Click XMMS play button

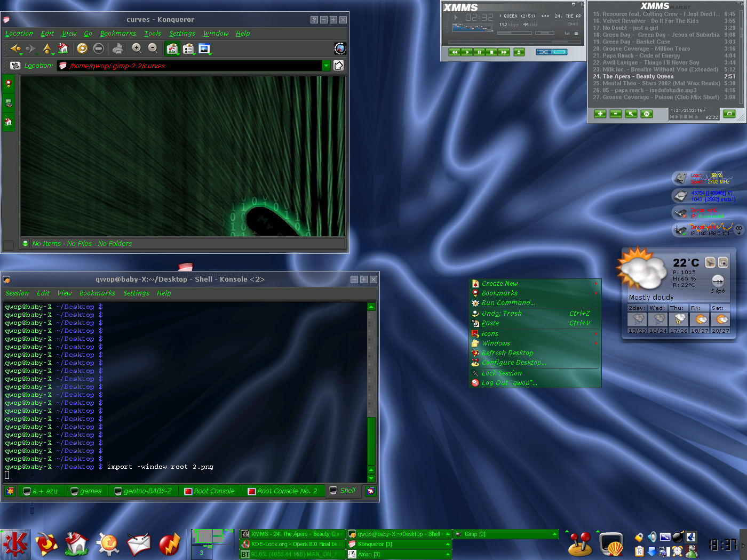tap(466, 52)
